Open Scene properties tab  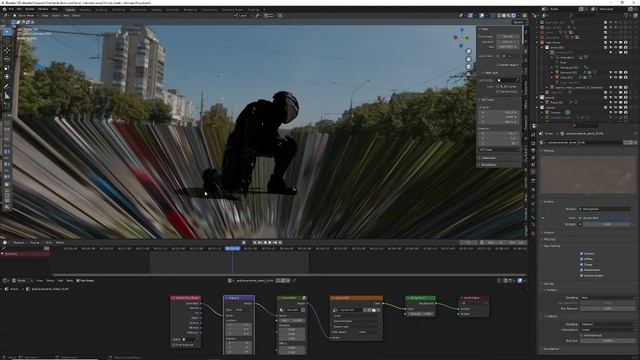[533, 164]
